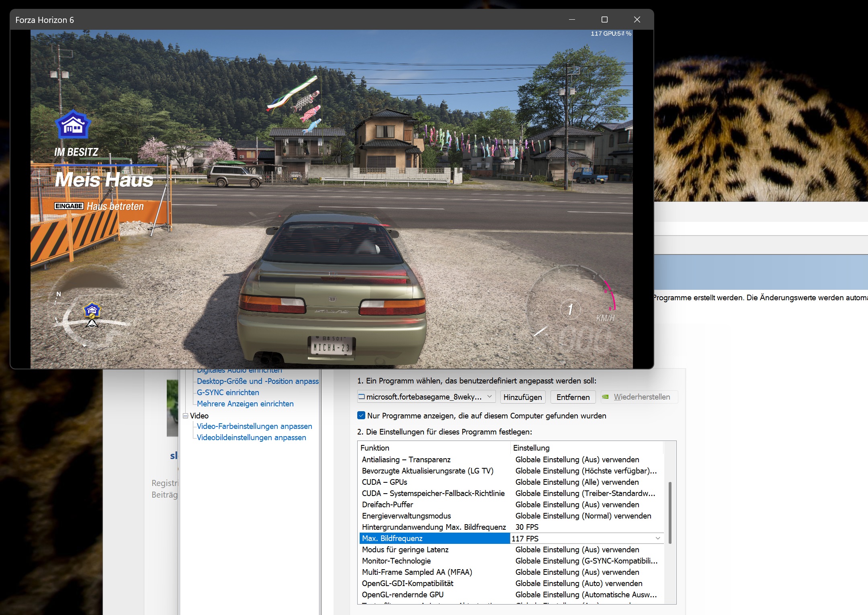Minimize the Forza Horizon 6 window
The height and width of the screenshot is (615, 868).
pos(572,20)
